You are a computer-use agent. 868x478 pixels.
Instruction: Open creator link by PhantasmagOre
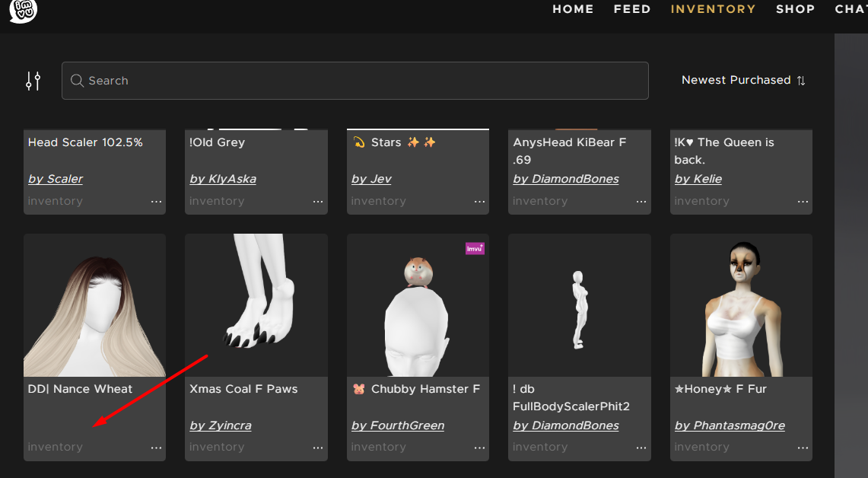point(730,425)
